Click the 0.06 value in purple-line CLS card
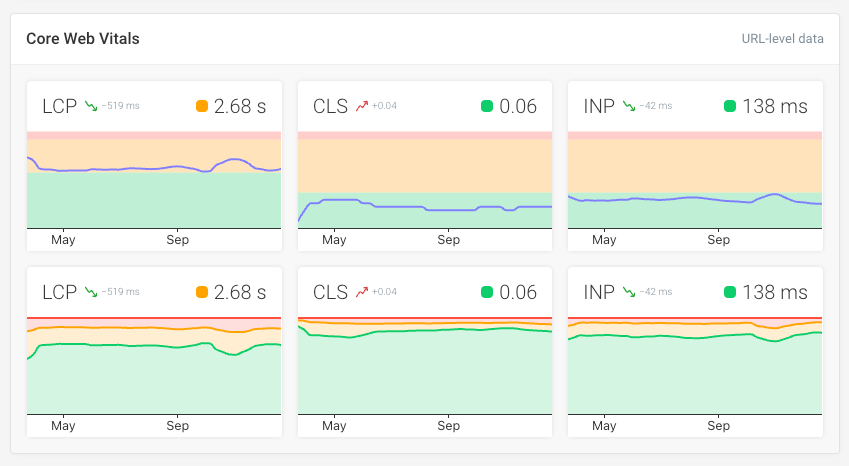Screen dimensions: 849x466 click(518, 106)
